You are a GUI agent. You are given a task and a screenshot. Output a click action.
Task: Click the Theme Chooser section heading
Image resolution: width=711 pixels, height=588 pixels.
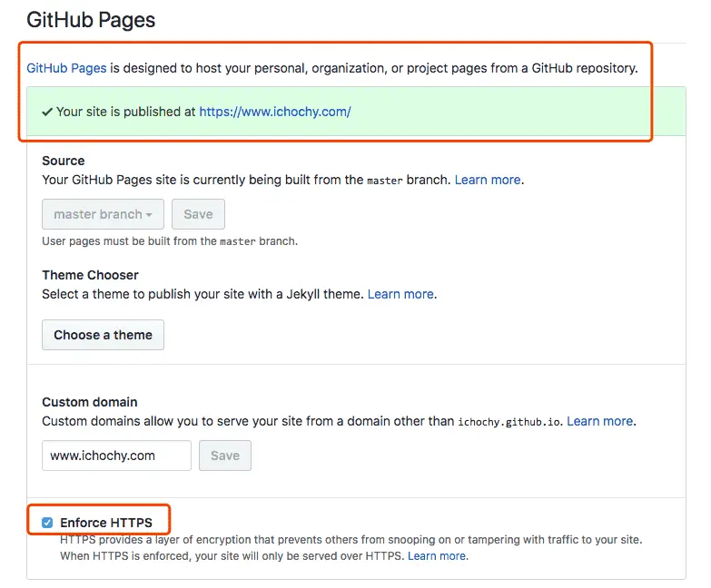click(x=90, y=275)
